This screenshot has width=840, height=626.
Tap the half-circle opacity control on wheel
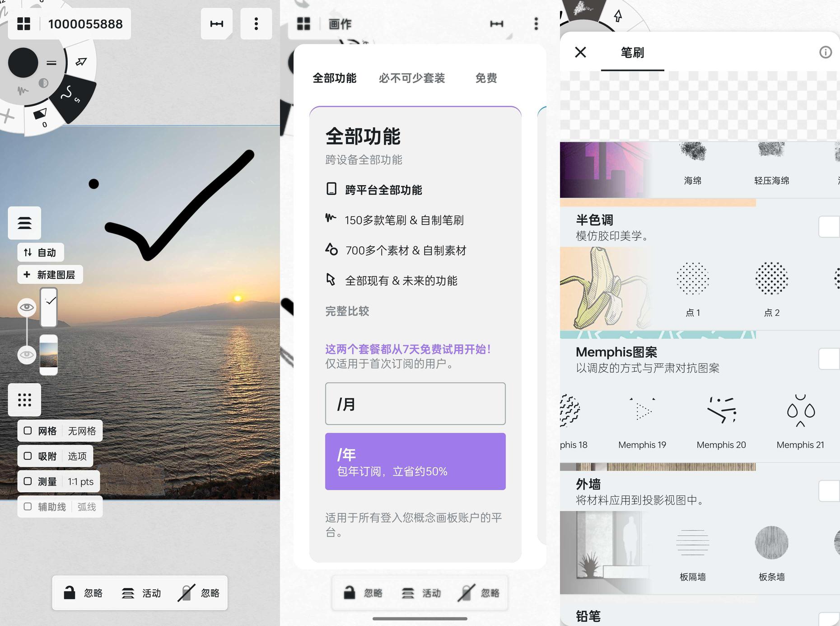(43, 83)
